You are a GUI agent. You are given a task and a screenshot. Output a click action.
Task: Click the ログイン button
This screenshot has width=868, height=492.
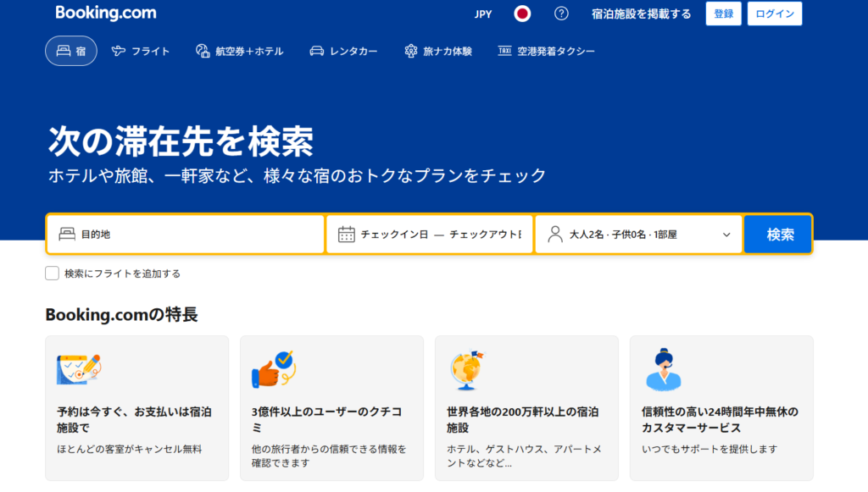775,14
